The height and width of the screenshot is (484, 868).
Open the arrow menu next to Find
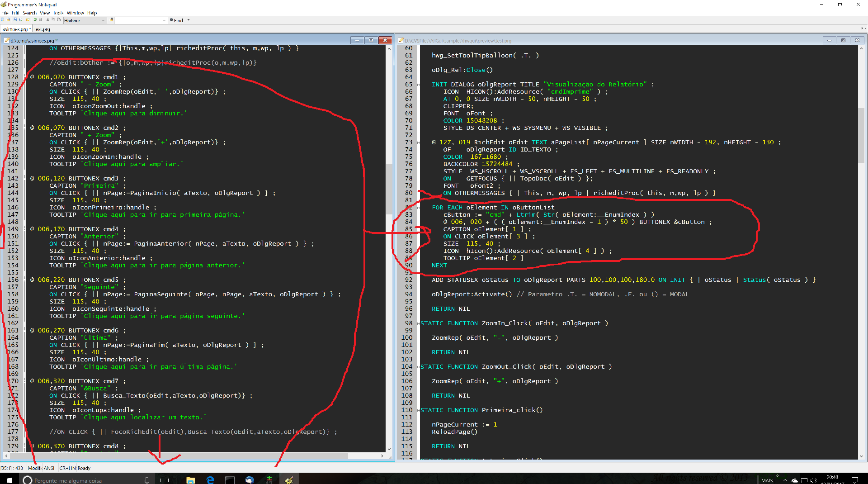coord(189,20)
